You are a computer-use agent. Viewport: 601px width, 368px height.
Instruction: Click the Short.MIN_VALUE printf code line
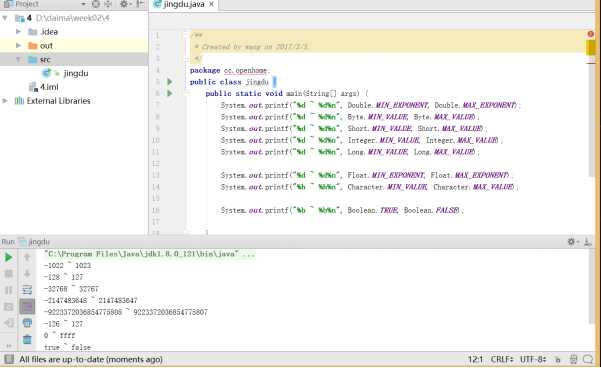click(353, 128)
